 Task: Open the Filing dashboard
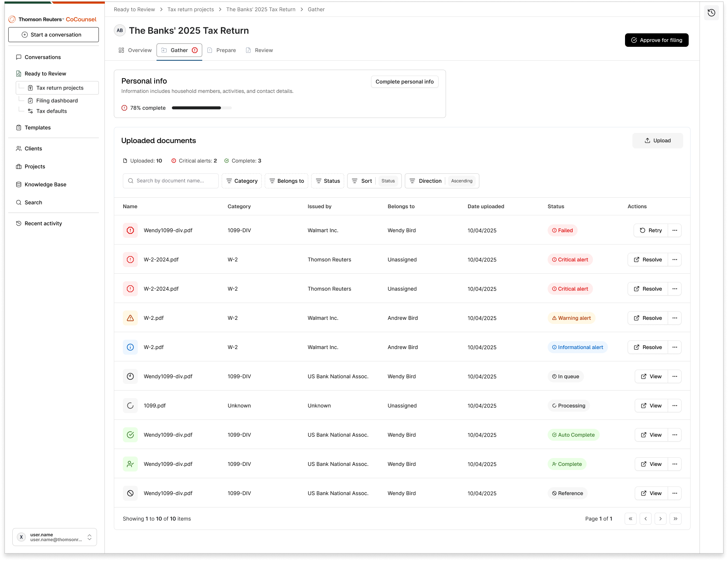tap(57, 100)
